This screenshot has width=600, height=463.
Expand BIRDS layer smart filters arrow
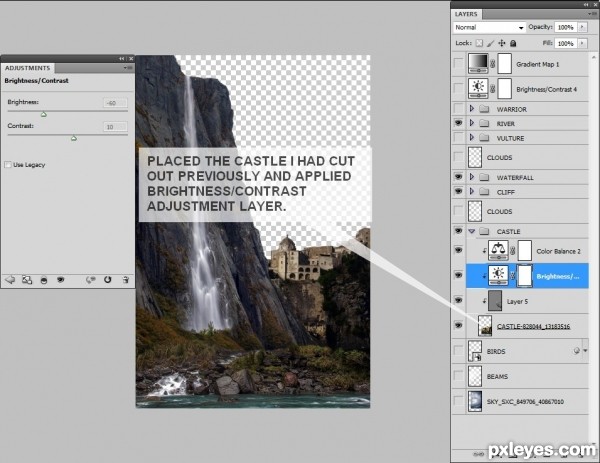[x=585, y=351]
